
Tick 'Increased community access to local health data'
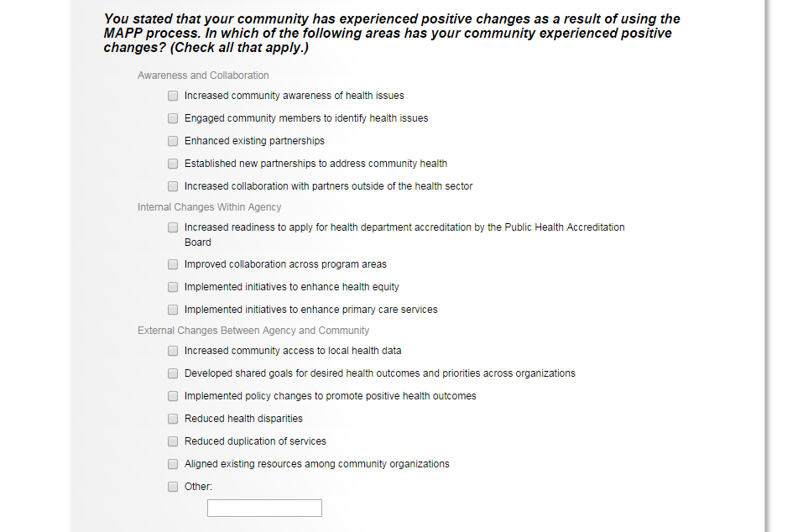click(173, 351)
